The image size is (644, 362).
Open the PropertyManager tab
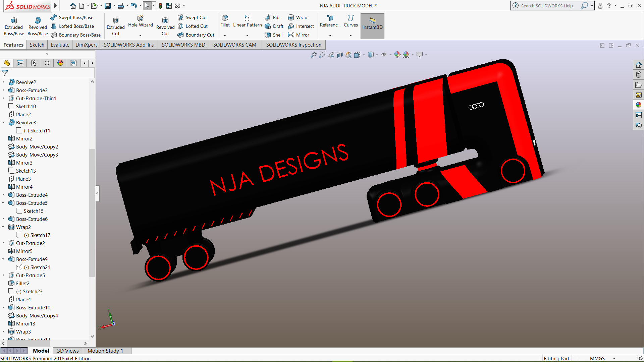(x=20, y=63)
